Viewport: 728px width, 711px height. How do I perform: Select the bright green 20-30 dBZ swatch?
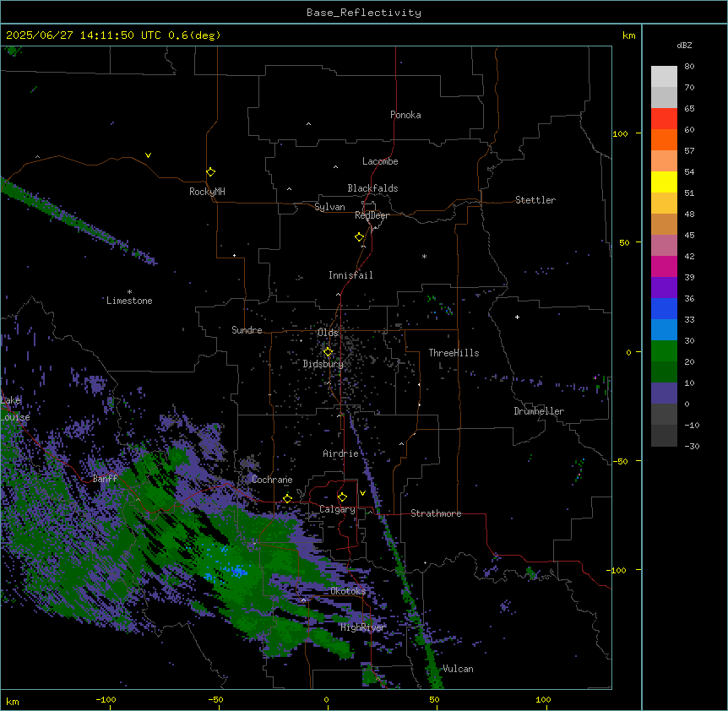(664, 351)
